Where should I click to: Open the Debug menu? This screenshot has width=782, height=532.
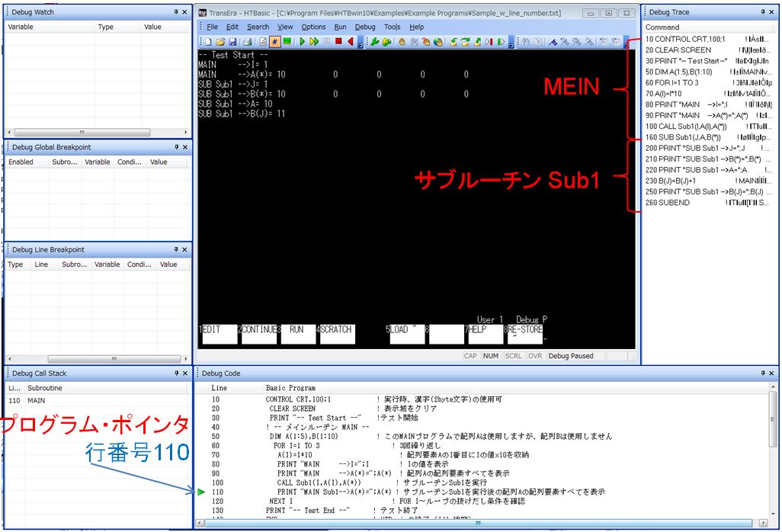click(x=365, y=27)
